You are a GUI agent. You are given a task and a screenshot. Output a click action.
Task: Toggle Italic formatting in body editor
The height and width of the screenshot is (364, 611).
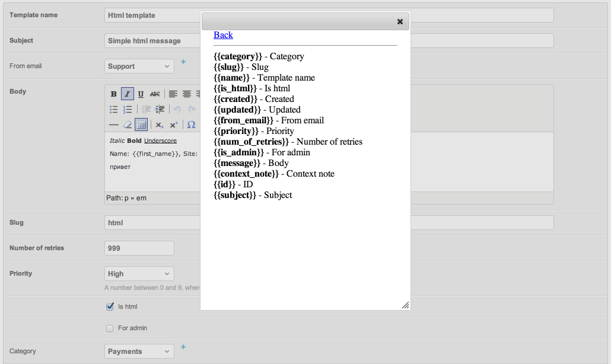pos(128,94)
